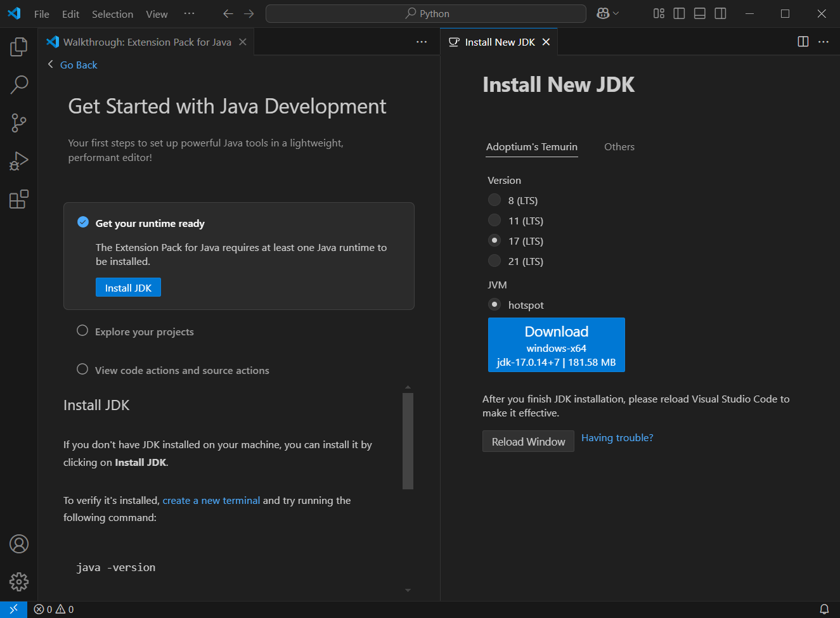Image resolution: width=840 pixels, height=618 pixels.
Task: Open the Explorer view in activity bar
Action: pyautogui.click(x=19, y=46)
